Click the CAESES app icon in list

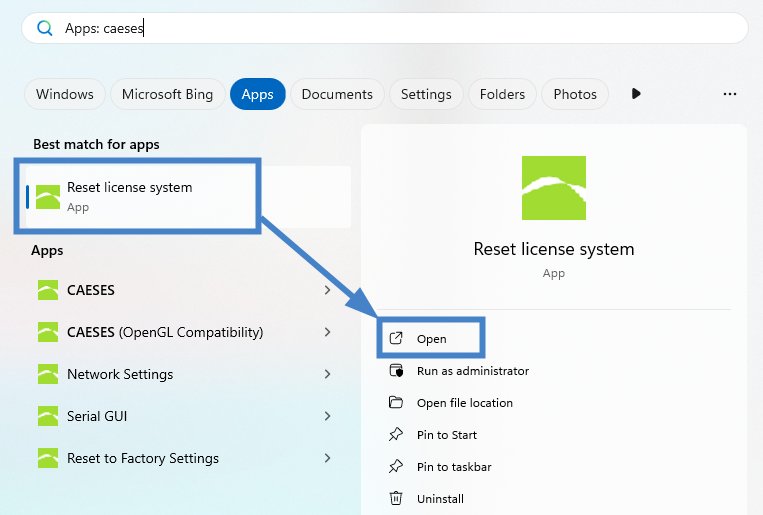(48, 290)
